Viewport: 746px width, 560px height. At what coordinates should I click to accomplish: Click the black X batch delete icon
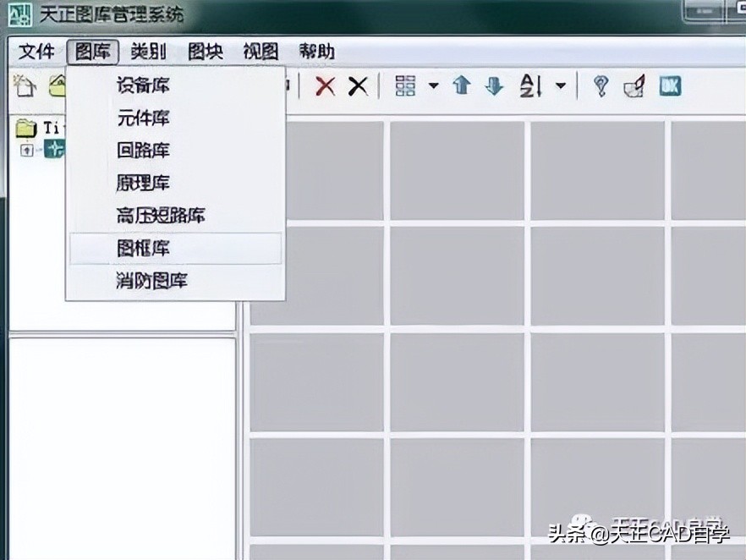coord(356,85)
